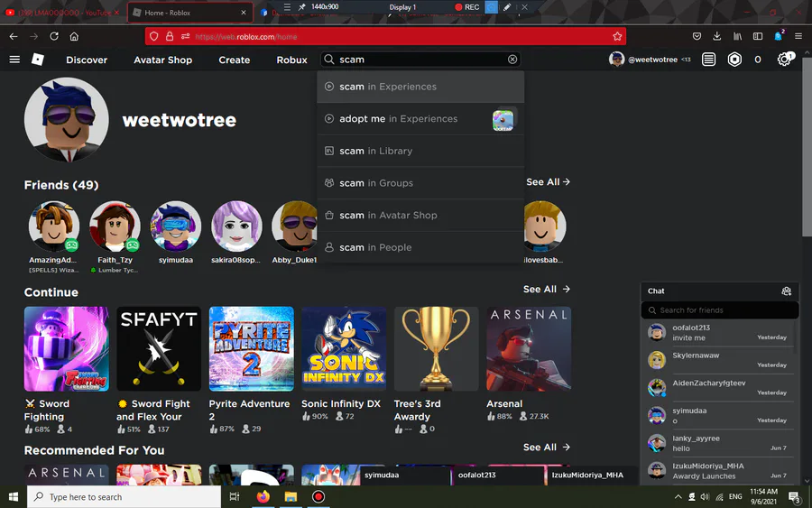Click the Search for friends chat field

tap(720, 310)
